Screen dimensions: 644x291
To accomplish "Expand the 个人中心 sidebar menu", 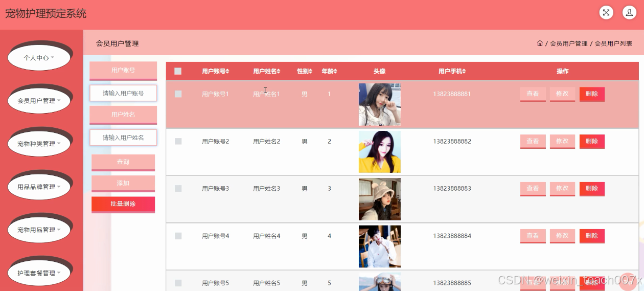I will pyautogui.click(x=39, y=58).
